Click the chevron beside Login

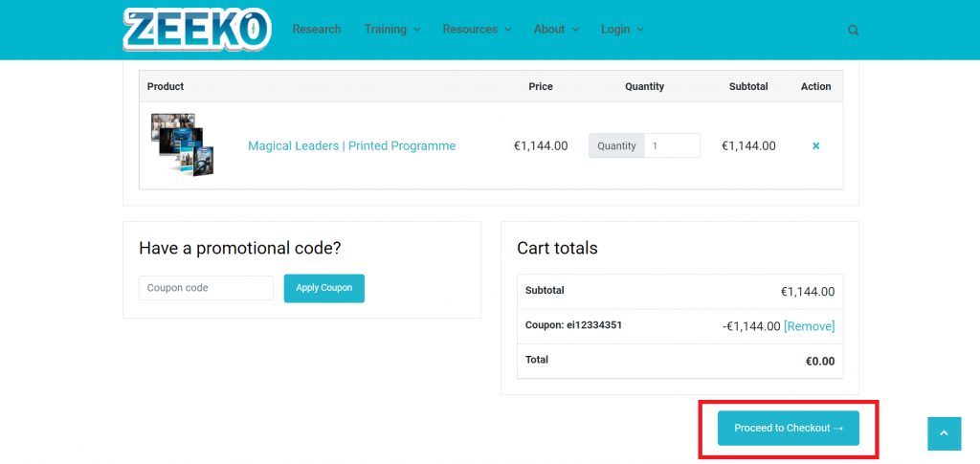click(x=640, y=30)
